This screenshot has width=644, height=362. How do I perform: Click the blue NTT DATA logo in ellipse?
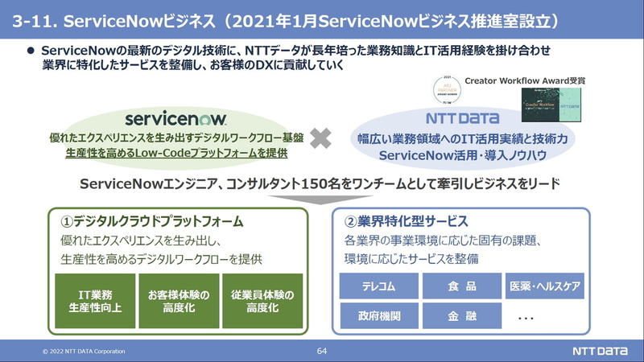(462, 118)
